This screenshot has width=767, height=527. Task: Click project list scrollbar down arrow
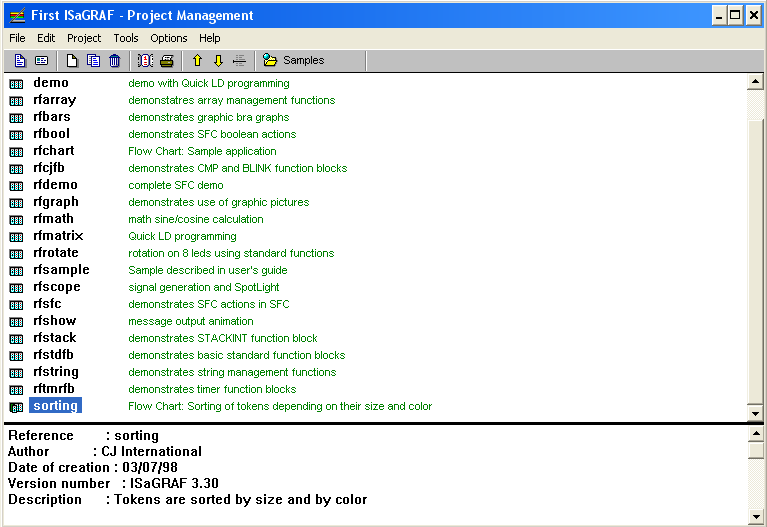[x=755, y=412]
